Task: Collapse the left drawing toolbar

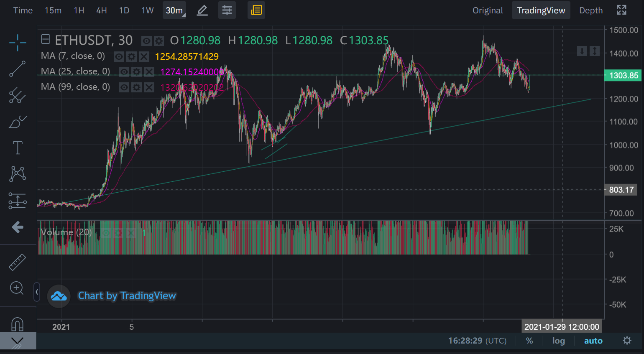Action: (37, 292)
